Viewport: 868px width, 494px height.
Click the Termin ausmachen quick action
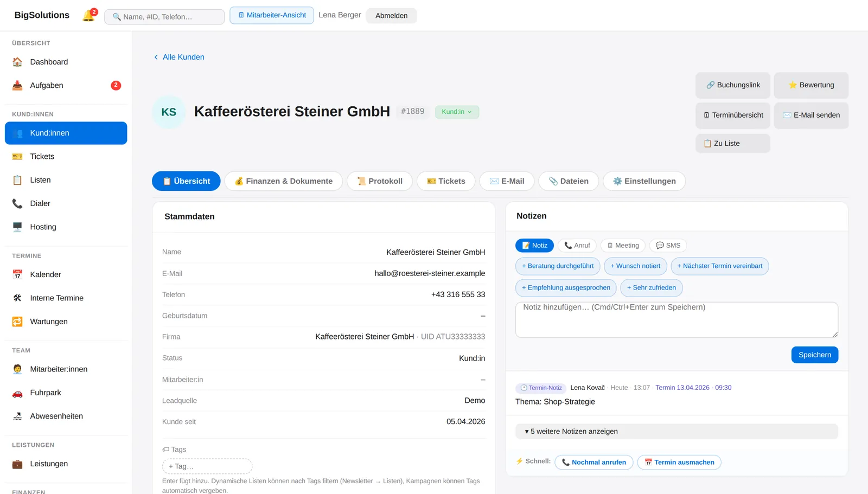pyautogui.click(x=679, y=462)
